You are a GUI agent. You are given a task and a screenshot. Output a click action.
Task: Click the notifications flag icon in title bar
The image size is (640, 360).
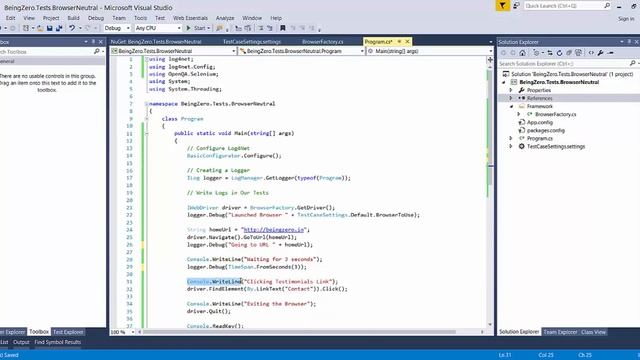(502, 6)
